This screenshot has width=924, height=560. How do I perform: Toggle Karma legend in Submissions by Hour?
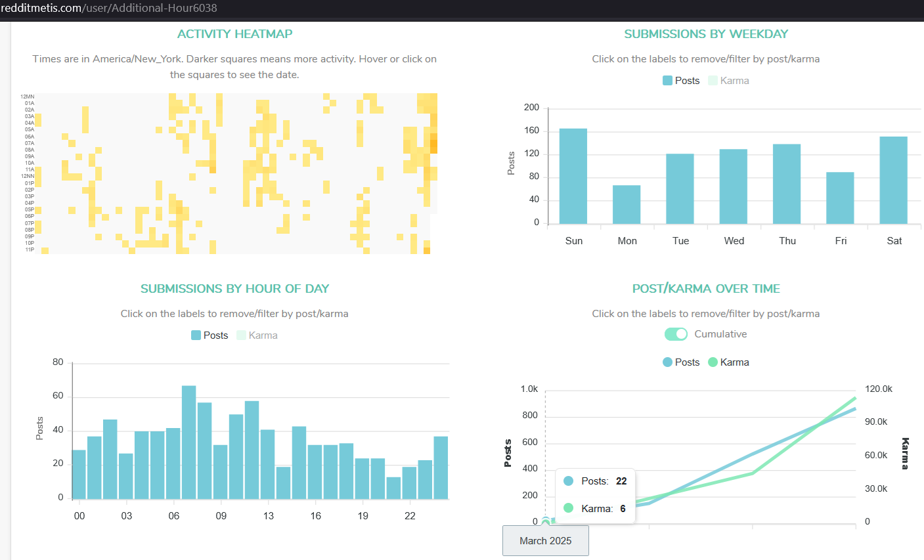[257, 335]
